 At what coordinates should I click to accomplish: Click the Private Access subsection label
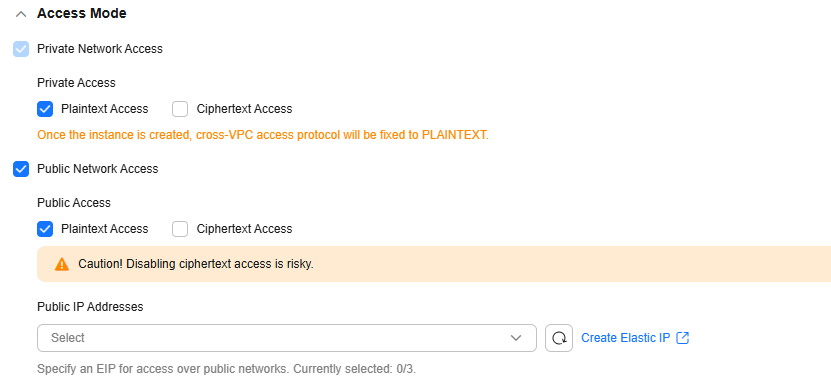76,83
